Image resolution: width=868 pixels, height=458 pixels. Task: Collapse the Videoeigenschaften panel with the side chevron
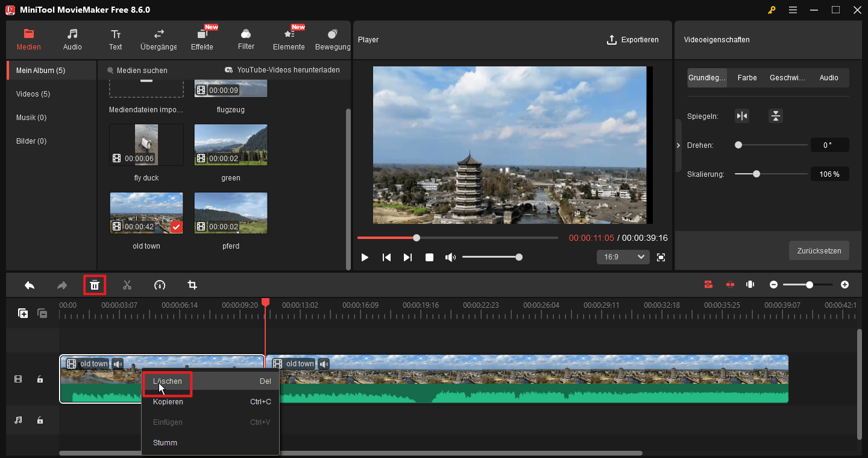click(678, 145)
